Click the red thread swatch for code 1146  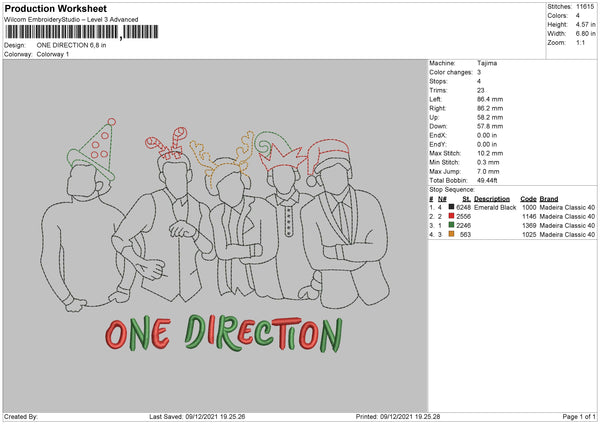coord(452,216)
